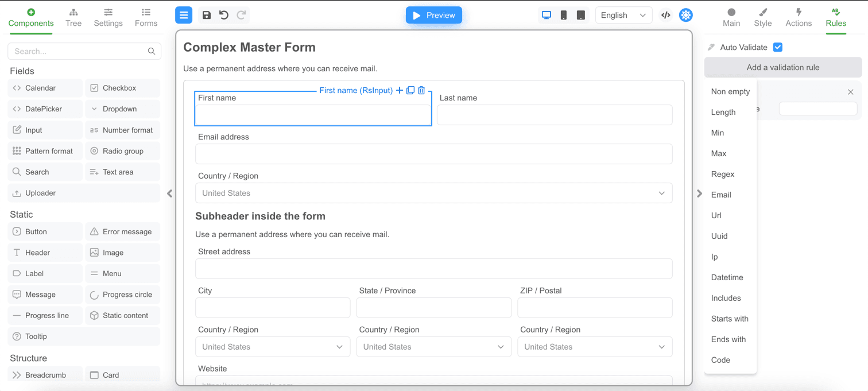The height and width of the screenshot is (391, 868).
Task: Click the undo arrow icon
Action: (x=224, y=16)
